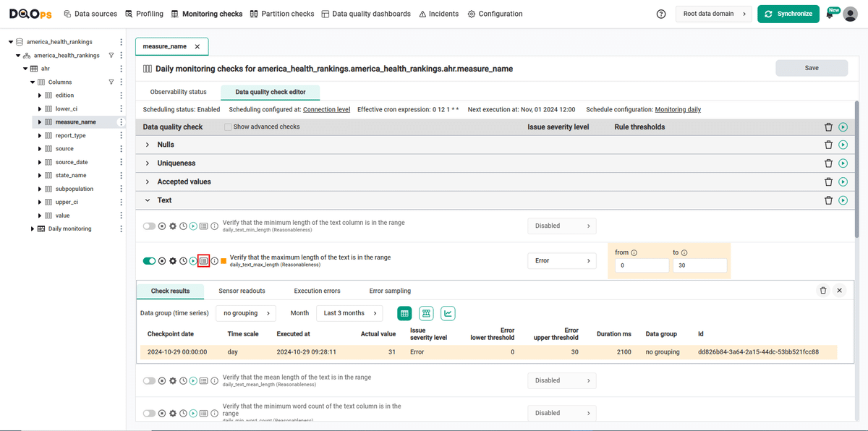Go to Incidents in top menu
The height and width of the screenshot is (431, 868).
tap(438, 14)
